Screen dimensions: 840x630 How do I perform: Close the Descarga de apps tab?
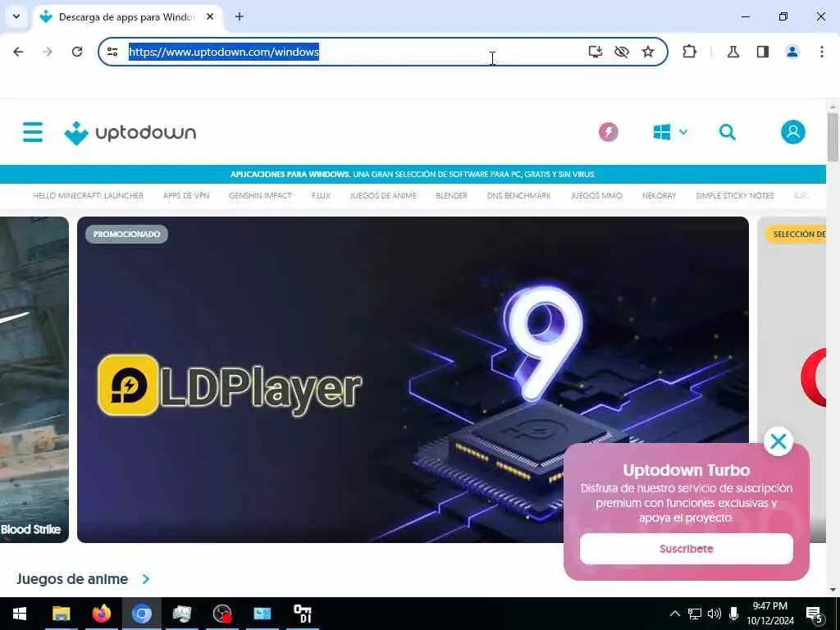[x=210, y=16]
